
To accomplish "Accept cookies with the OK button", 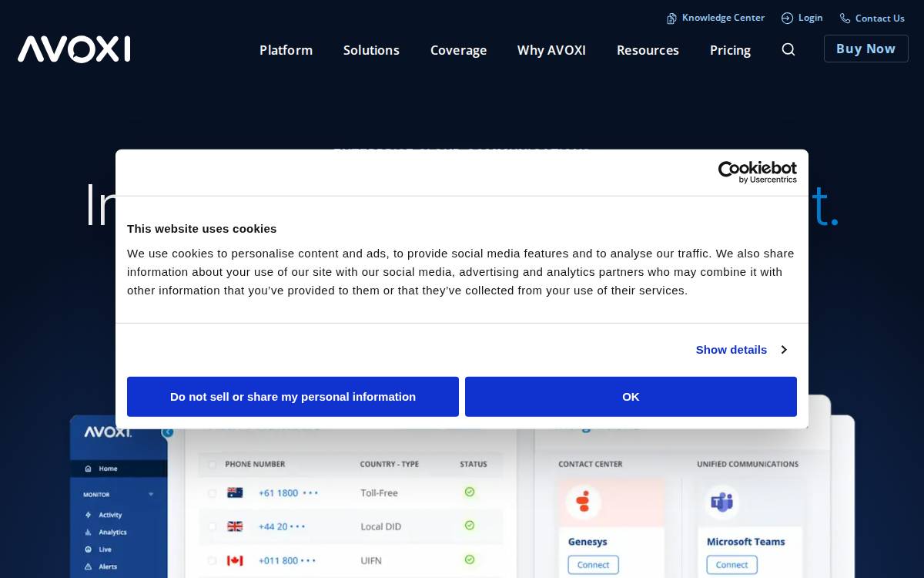I will coord(631,397).
